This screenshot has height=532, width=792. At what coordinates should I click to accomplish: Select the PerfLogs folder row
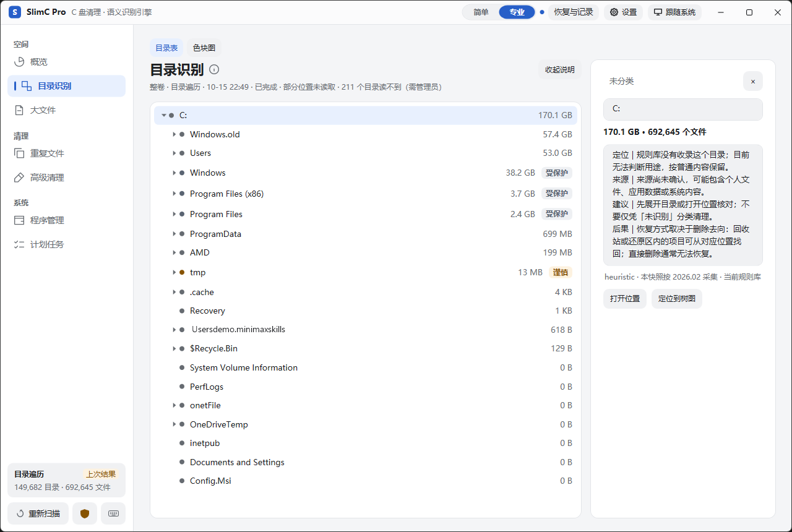click(366, 387)
